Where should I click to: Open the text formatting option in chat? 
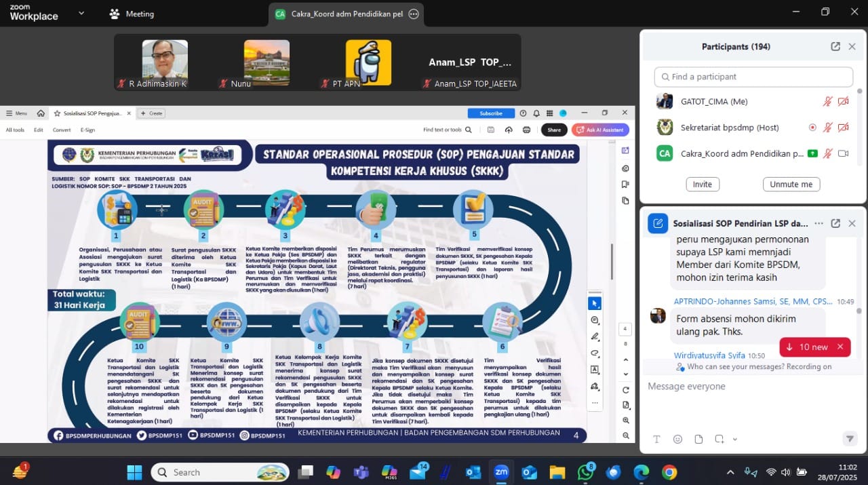pyautogui.click(x=656, y=439)
